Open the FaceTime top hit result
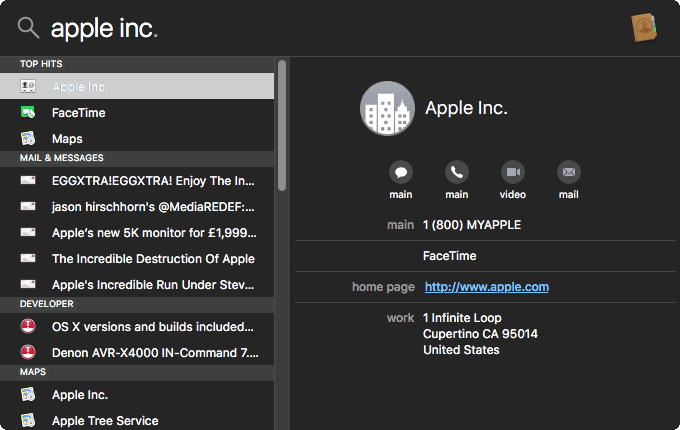680x430 pixels. pos(78,113)
